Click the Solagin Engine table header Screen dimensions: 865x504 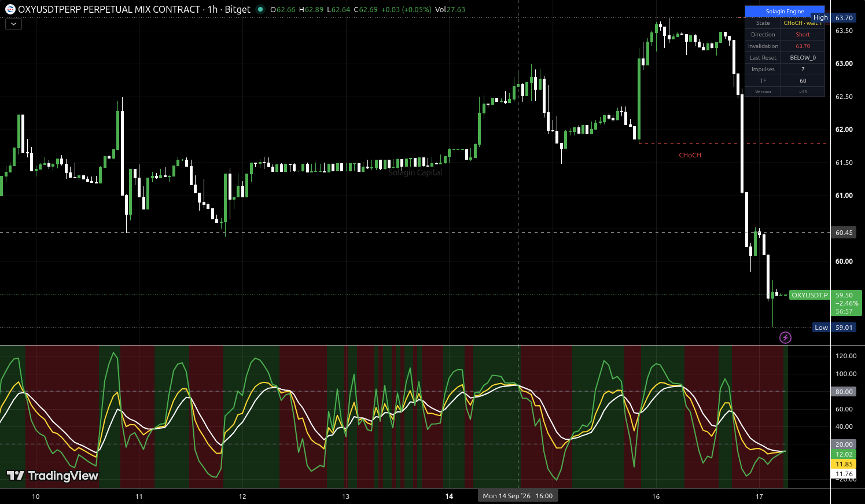[x=785, y=12]
